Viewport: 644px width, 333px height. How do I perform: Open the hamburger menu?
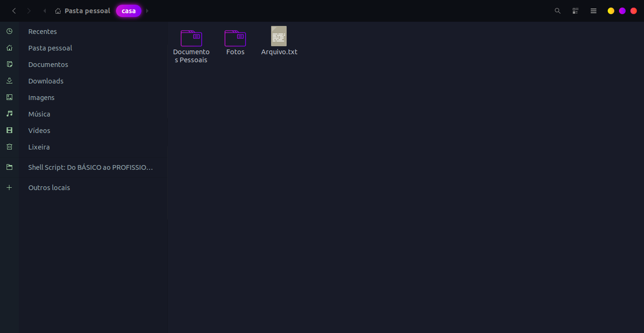point(594,11)
